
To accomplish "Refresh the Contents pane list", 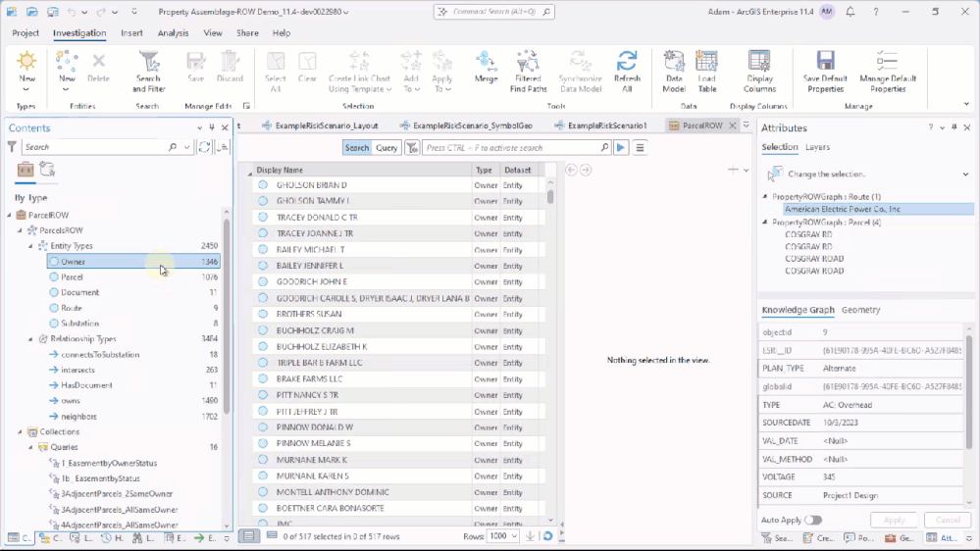I will click(204, 147).
